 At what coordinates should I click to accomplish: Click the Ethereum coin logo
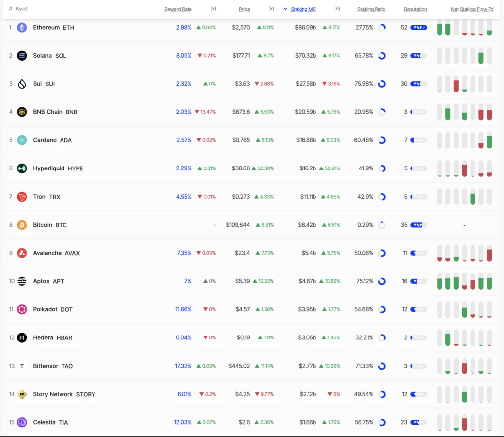pyautogui.click(x=22, y=28)
